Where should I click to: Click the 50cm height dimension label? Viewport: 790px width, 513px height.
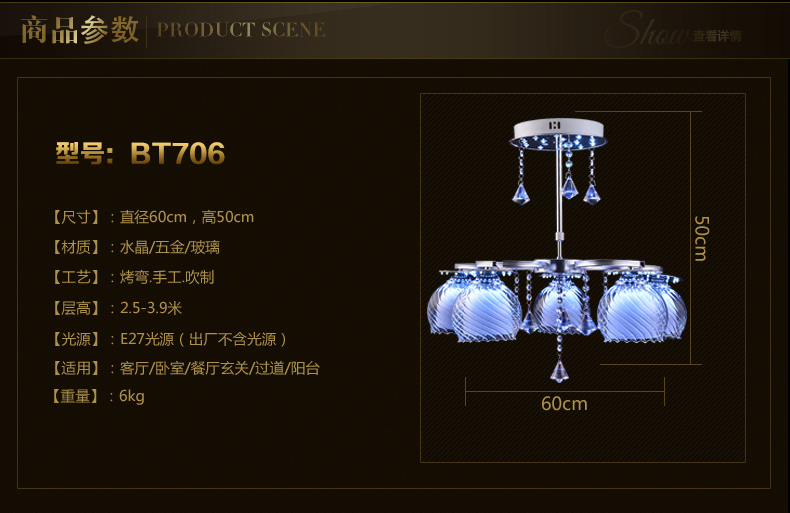701,238
